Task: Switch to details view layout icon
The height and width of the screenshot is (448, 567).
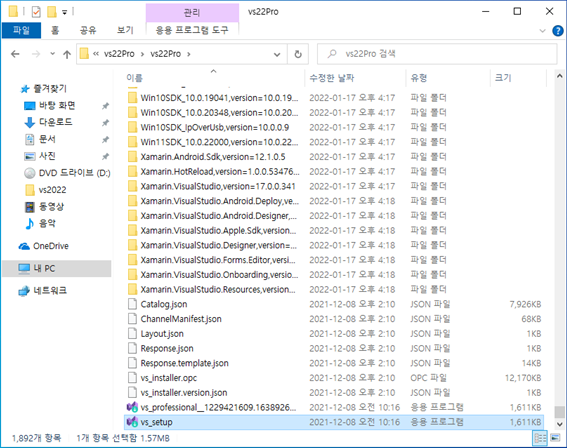Action: (540, 438)
